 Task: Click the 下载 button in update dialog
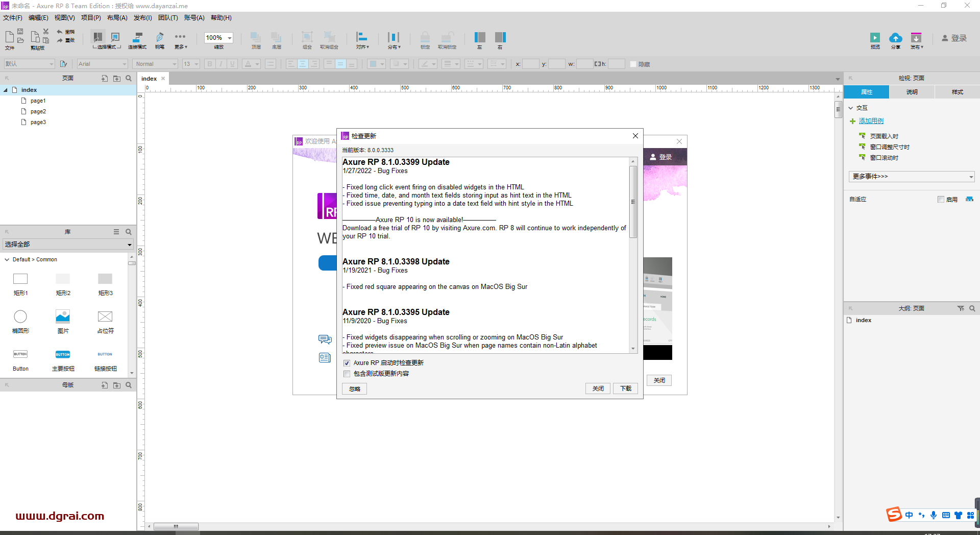click(x=625, y=388)
